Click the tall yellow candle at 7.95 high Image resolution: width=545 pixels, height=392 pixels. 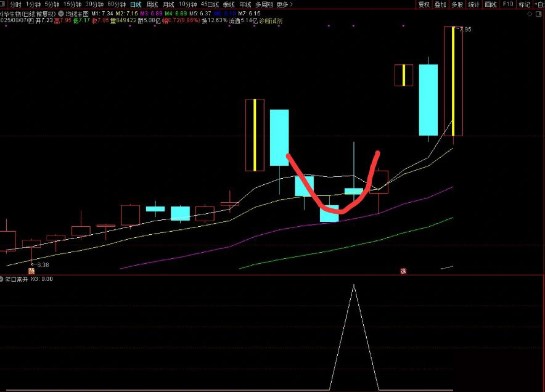tap(453, 80)
